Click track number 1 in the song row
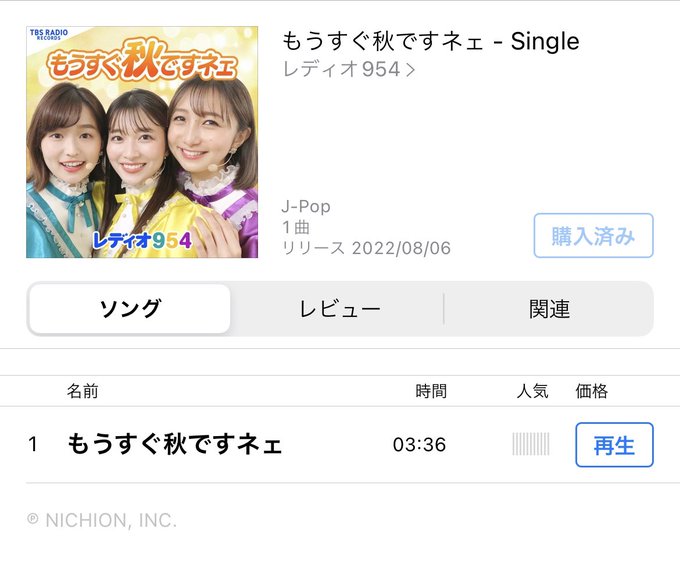The height and width of the screenshot is (564, 680). click(33, 444)
